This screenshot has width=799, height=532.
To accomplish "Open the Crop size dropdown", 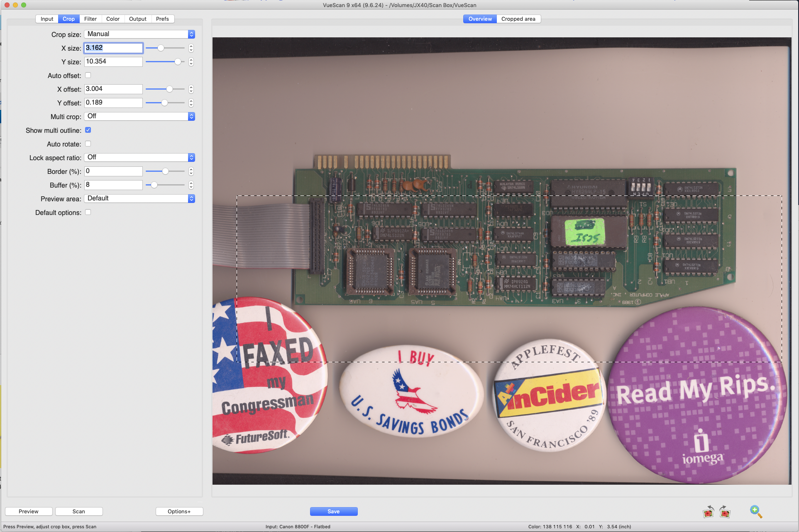I will (139, 34).
